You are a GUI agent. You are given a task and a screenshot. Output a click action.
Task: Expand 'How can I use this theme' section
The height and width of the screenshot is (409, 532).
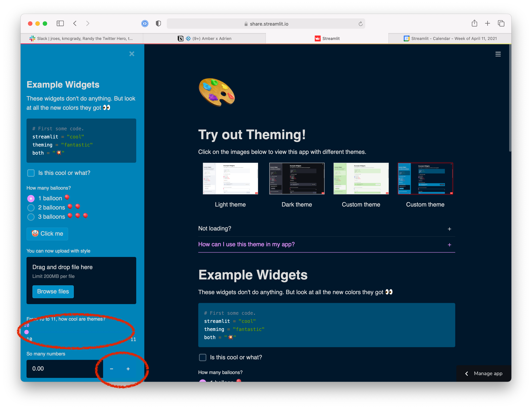pyautogui.click(x=327, y=244)
